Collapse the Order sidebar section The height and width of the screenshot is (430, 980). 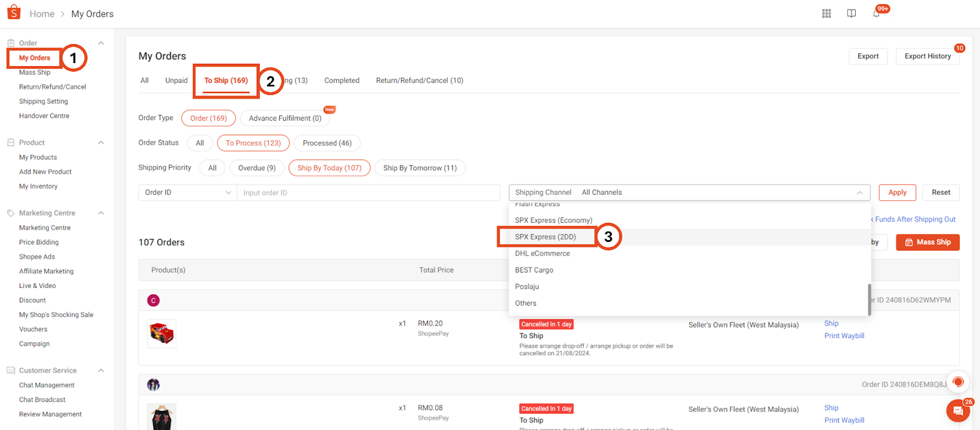pyautogui.click(x=101, y=43)
